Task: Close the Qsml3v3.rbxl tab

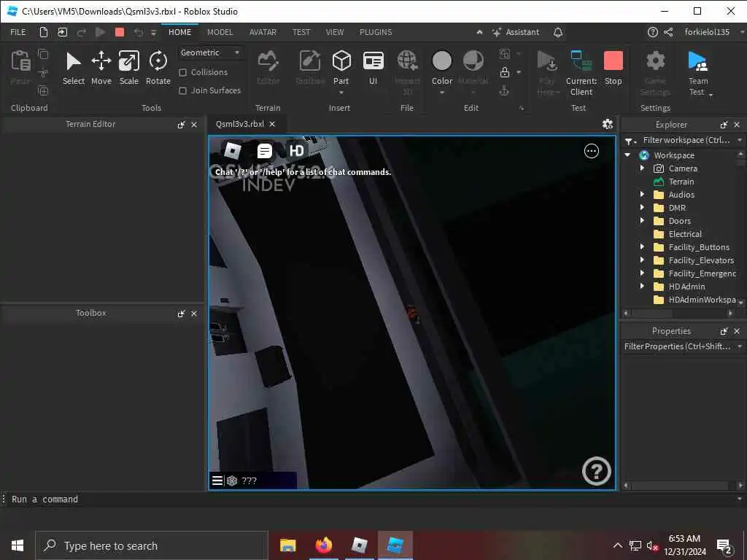Action: pos(272,124)
